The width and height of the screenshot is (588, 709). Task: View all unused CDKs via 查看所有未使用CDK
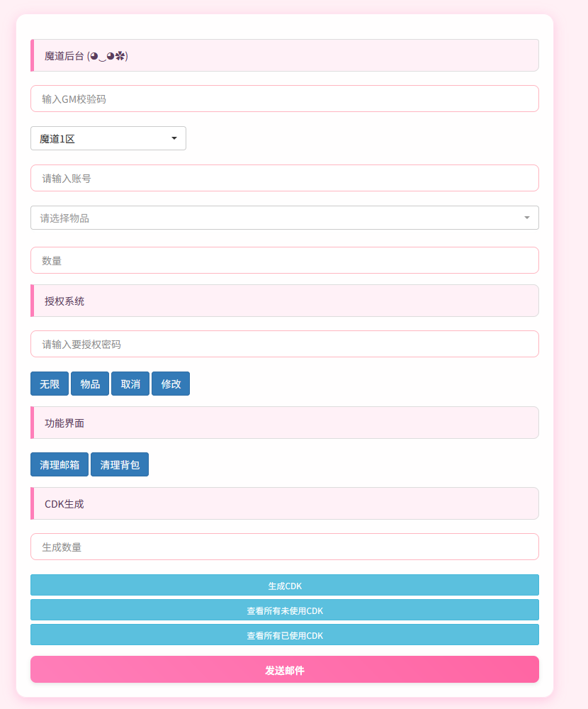(283, 610)
